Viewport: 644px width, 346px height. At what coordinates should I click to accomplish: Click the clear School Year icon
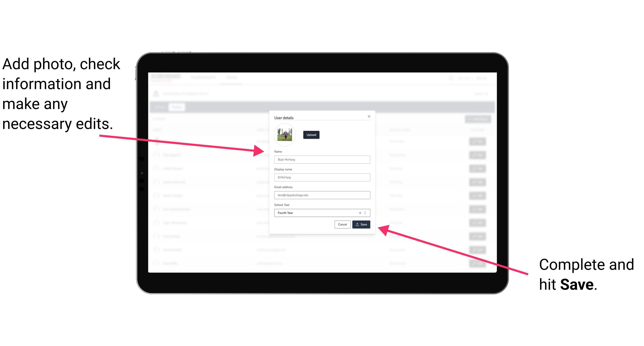click(358, 213)
